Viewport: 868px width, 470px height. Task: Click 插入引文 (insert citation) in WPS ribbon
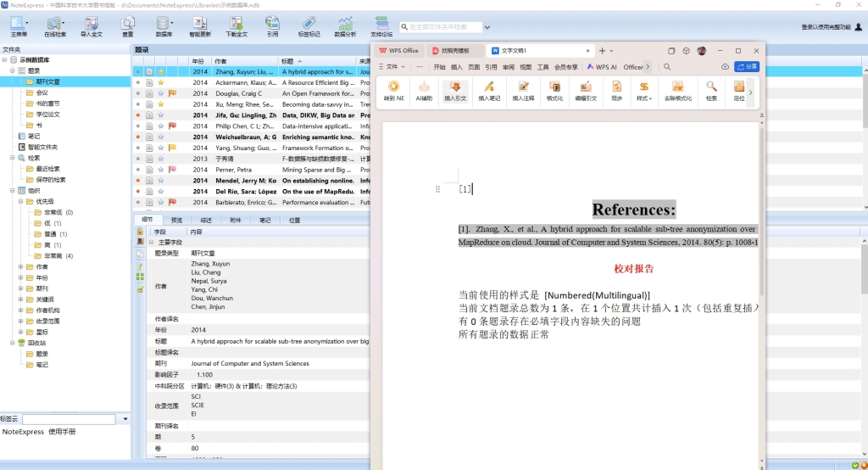(455, 90)
